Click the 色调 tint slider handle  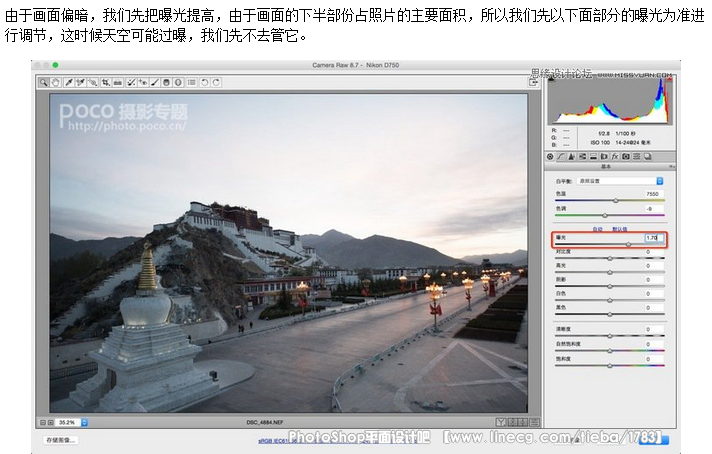[604, 215]
